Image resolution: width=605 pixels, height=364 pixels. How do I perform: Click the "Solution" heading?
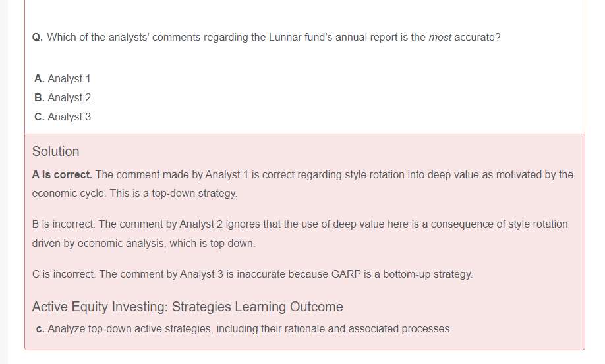click(55, 151)
